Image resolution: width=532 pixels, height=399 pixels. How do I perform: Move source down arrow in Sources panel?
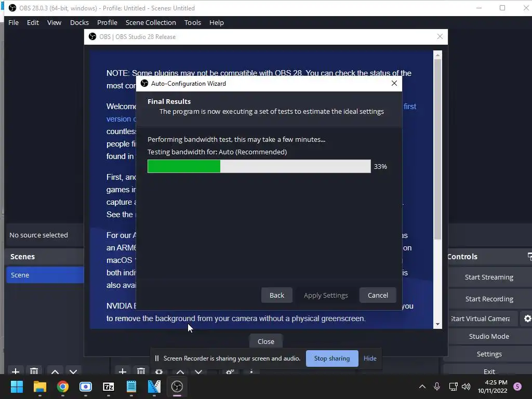tap(198, 371)
